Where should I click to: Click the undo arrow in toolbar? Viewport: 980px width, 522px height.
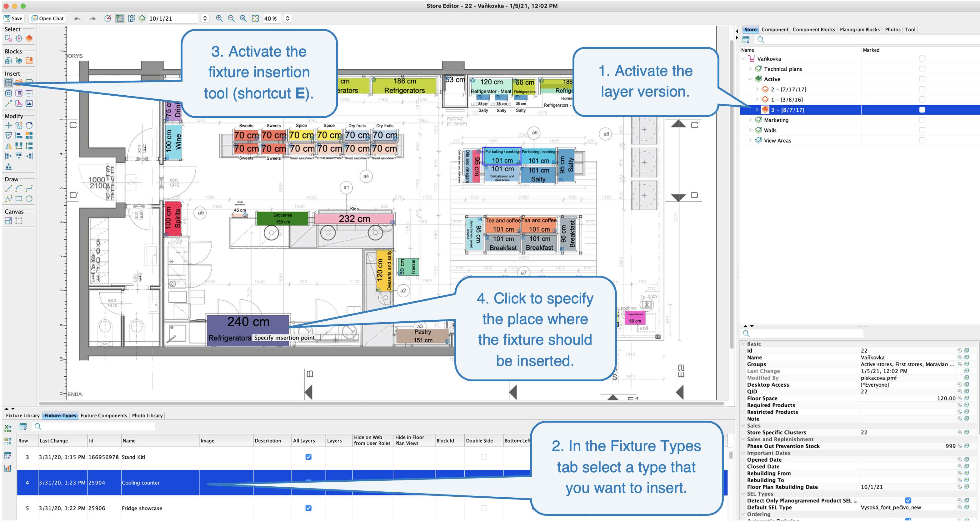point(77,18)
